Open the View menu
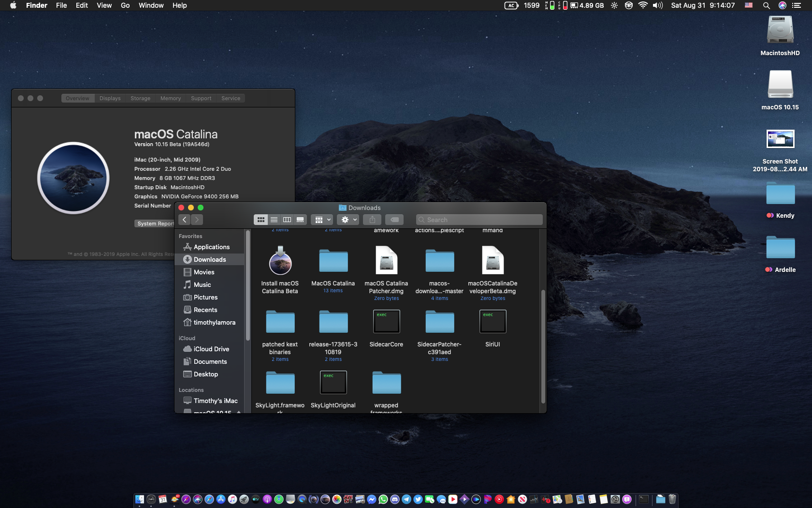 click(104, 5)
